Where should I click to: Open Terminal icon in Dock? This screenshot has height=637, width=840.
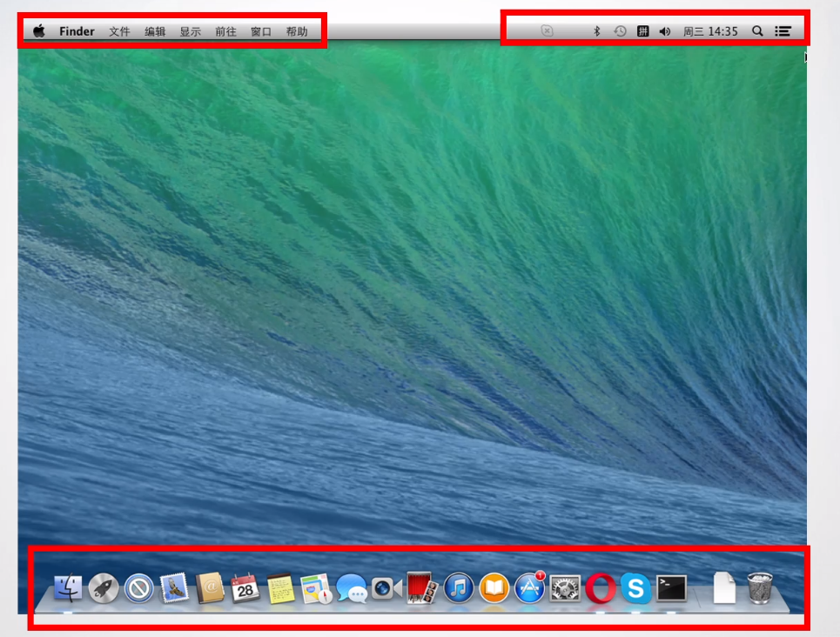click(x=671, y=587)
